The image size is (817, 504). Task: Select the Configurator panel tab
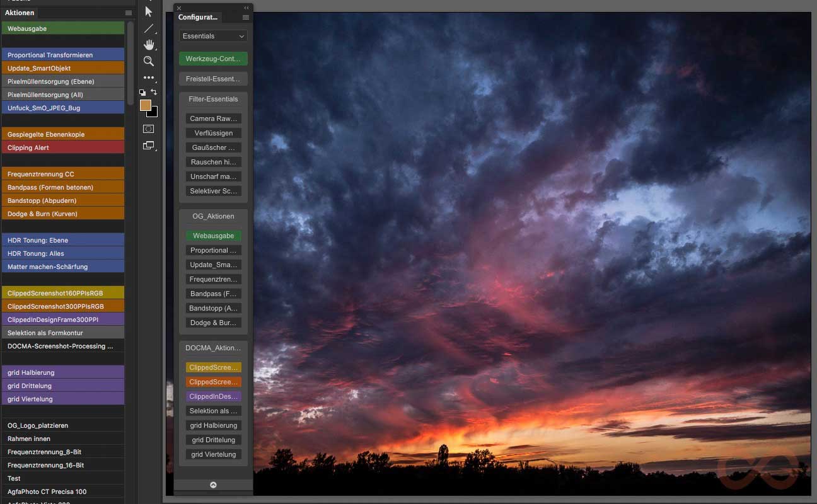tap(198, 18)
